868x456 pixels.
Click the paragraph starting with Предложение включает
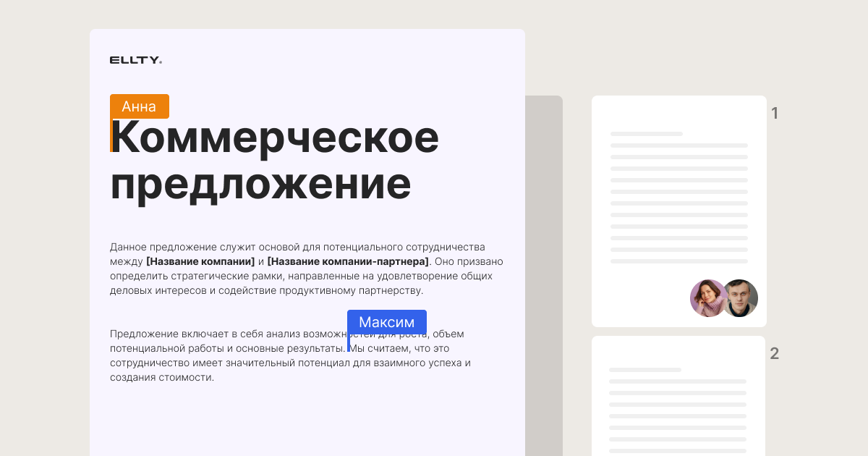[289, 363]
